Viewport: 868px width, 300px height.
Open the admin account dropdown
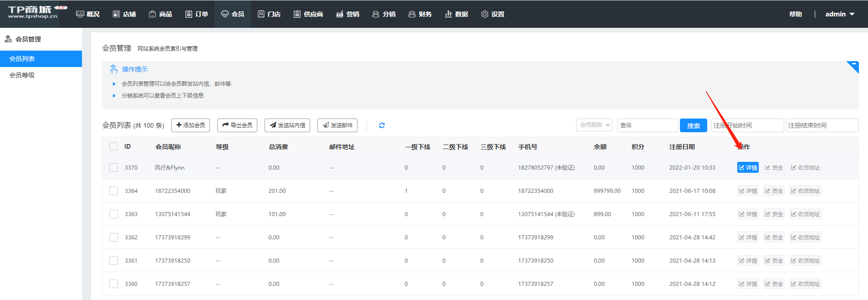pyautogui.click(x=839, y=14)
